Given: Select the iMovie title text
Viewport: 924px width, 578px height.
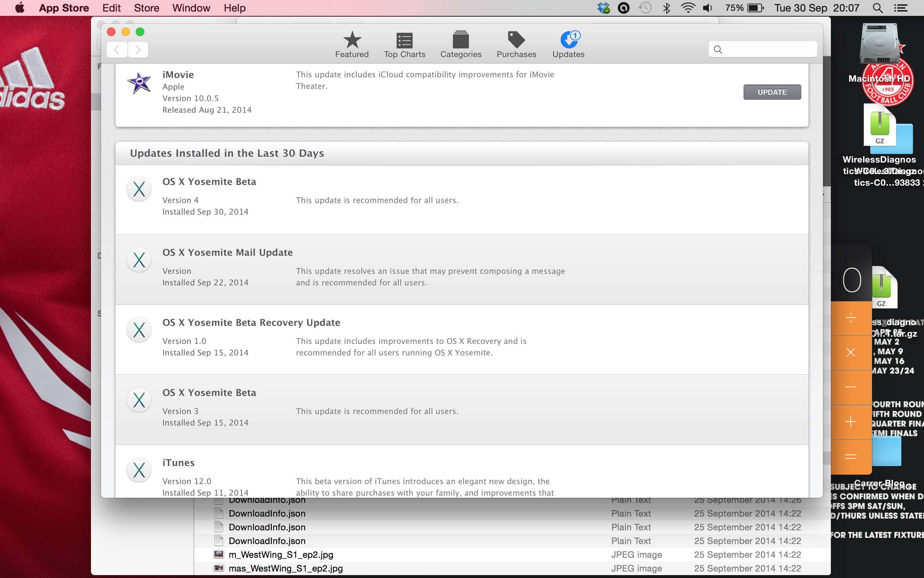Looking at the screenshot, I should 178,74.
